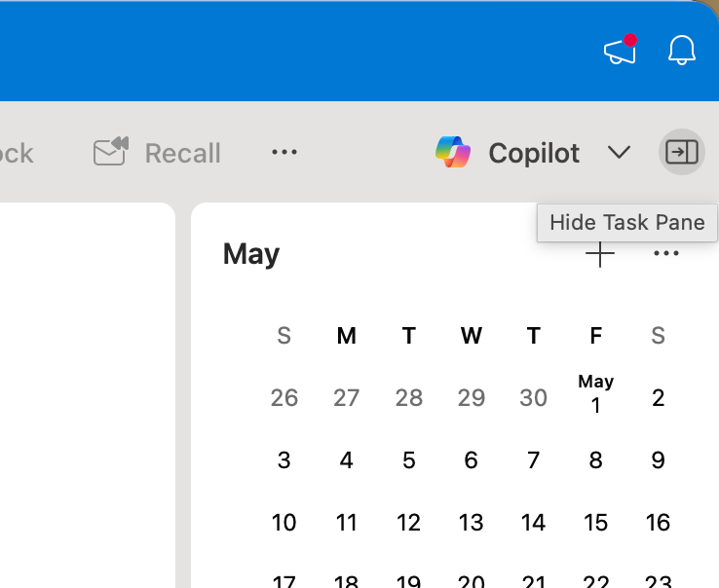Screen dimensions: 719x588
Task: Select May 14 in the calendar
Action: [x=533, y=522]
